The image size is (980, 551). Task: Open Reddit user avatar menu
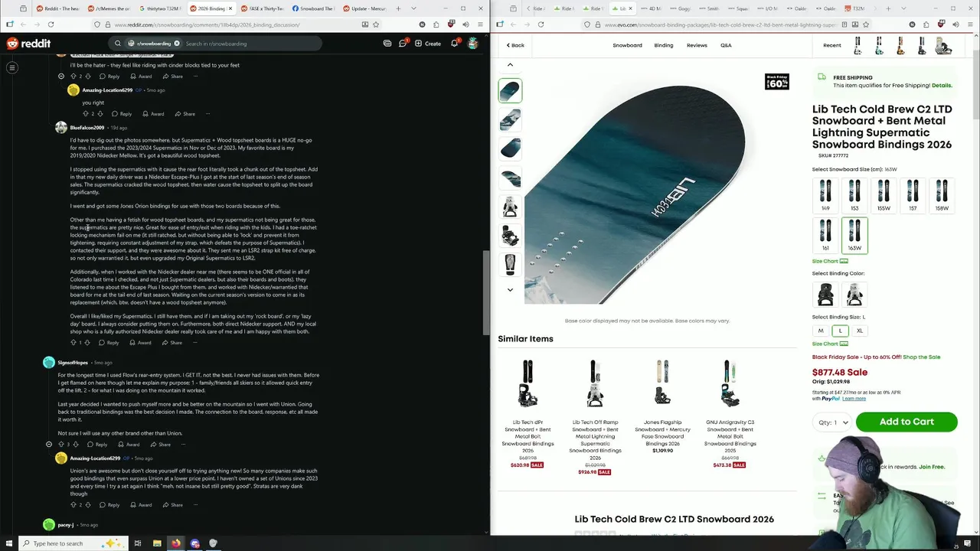click(x=473, y=44)
